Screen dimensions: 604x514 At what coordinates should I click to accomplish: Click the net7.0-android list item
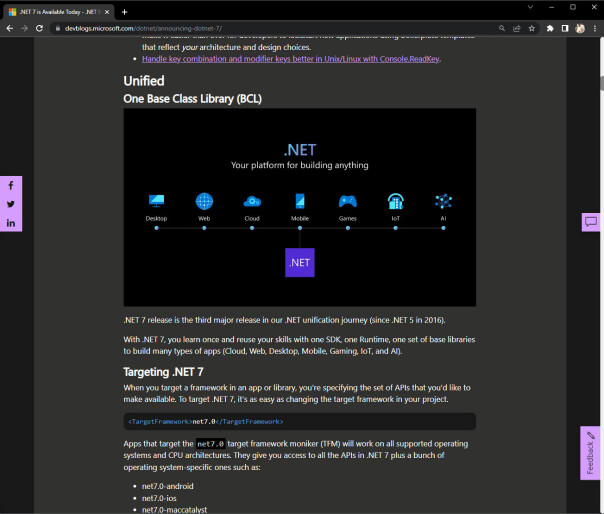coord(168,486)
